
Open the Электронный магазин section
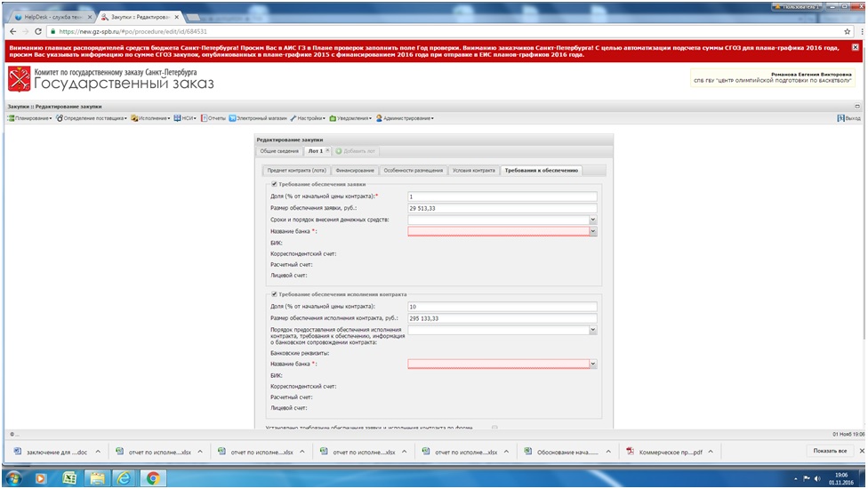[258, 118]
